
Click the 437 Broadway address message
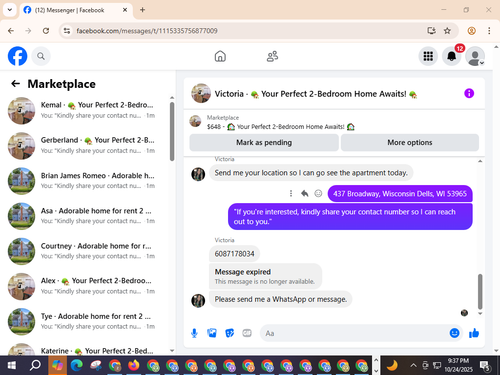400,194
